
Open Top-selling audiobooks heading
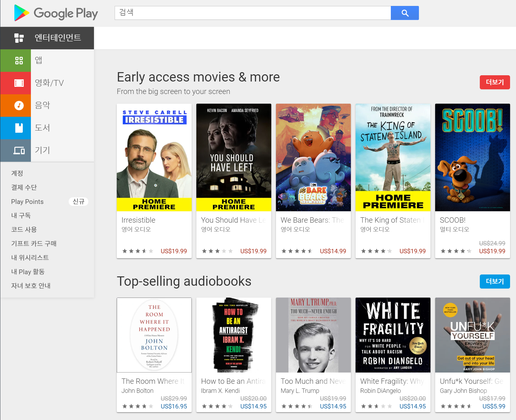184,281
